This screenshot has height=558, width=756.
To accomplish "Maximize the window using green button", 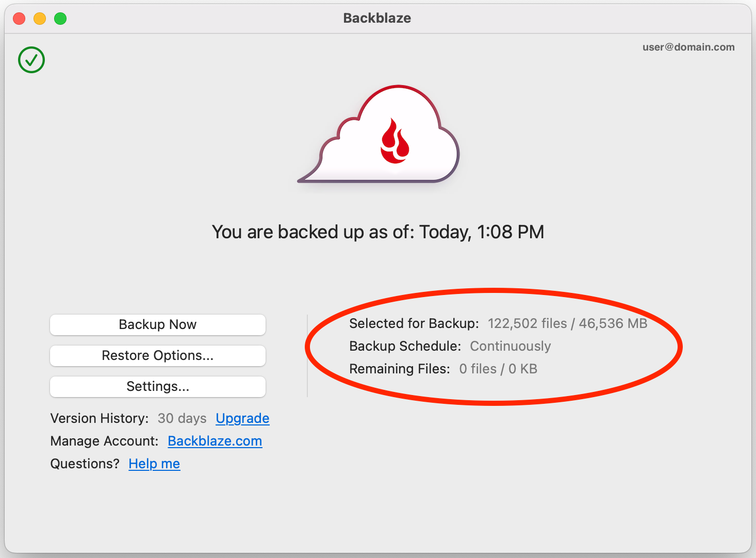I will click(x=60, y=19).
